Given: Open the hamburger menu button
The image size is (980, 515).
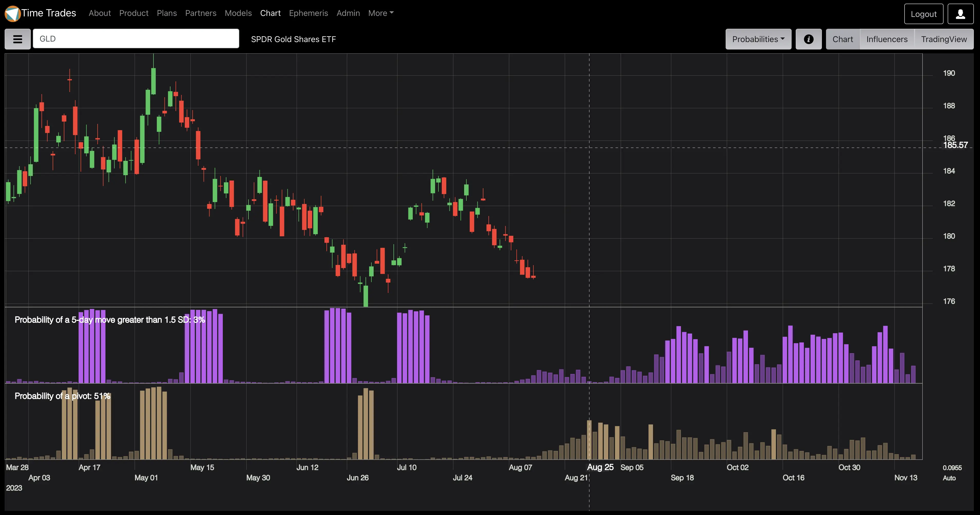Looking at the screenshot, I should [x=17, y=39].
